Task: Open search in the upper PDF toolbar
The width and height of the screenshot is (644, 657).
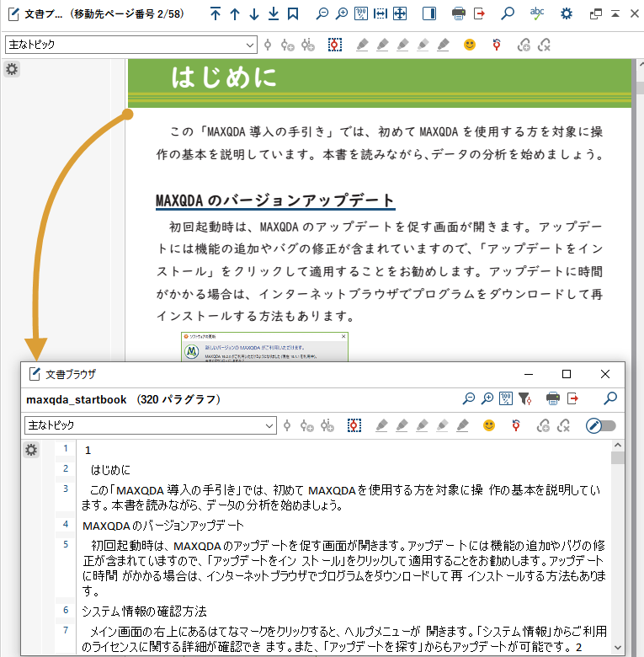Action: click(x=508, y=13)
